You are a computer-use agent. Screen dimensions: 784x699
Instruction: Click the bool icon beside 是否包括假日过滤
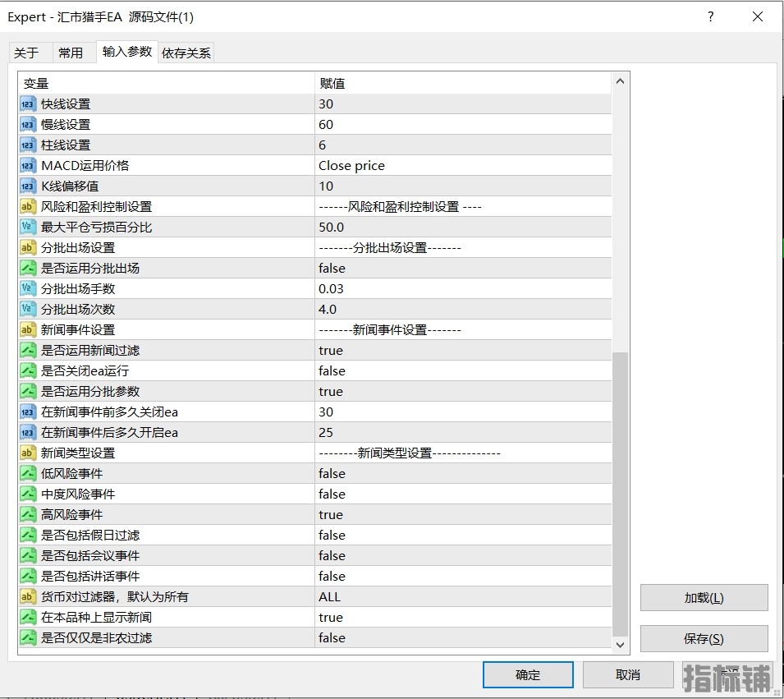point(28,535)
